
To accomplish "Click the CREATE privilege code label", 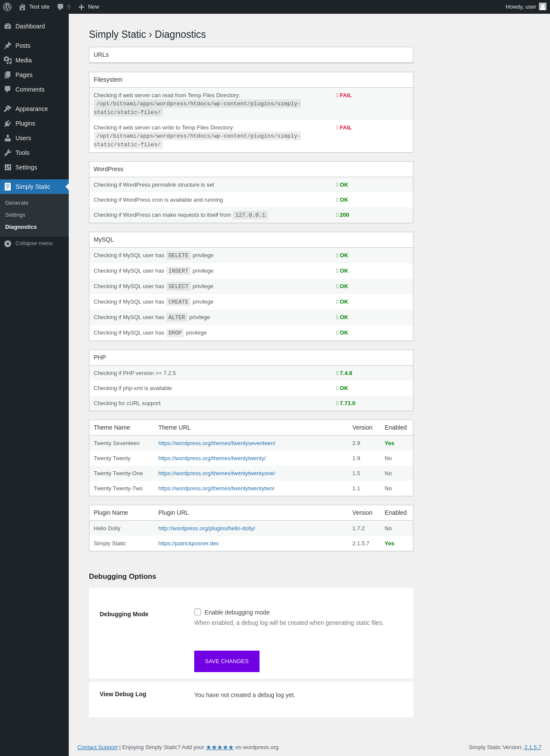I will pyautogui.click(x=178, y=302).
